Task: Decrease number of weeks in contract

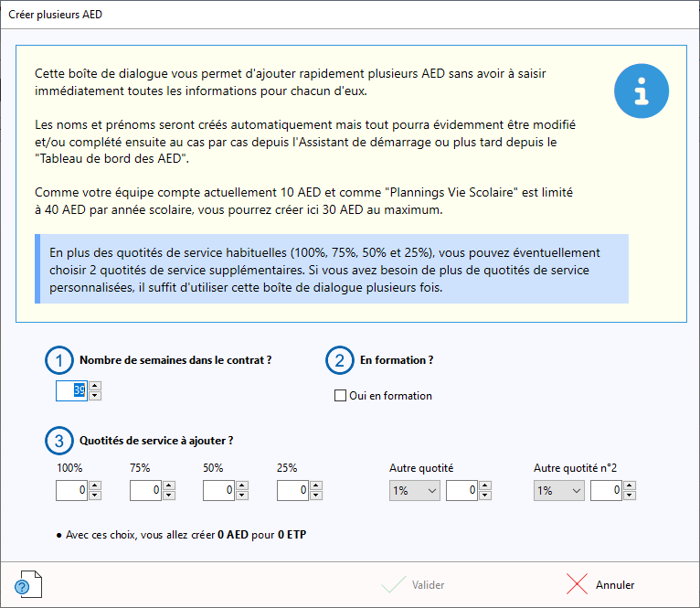Action: click(x=95, y=396)
